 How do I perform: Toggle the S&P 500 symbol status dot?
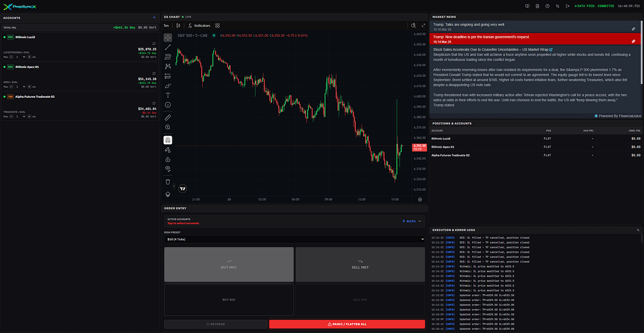(x=213, y=36)
